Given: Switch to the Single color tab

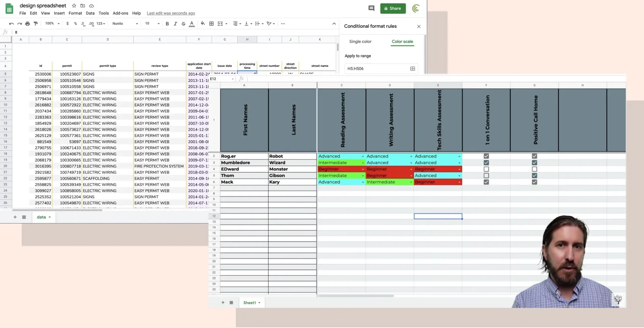Looking at the screenshot, I should 360,41.
